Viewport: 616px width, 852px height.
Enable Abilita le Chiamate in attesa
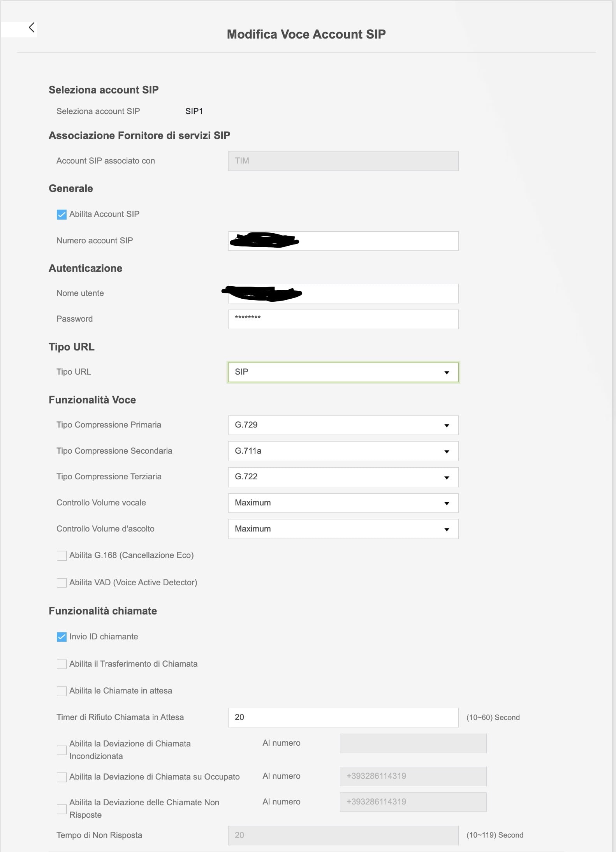(61, 691)
